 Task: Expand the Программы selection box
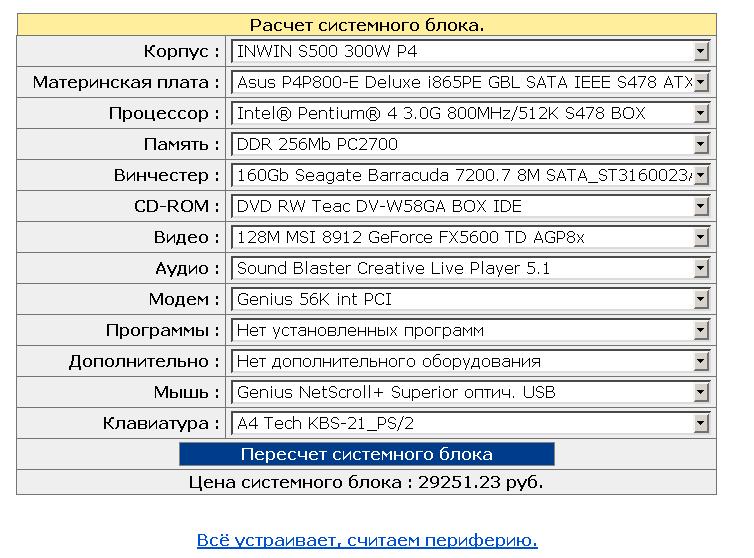470,330
